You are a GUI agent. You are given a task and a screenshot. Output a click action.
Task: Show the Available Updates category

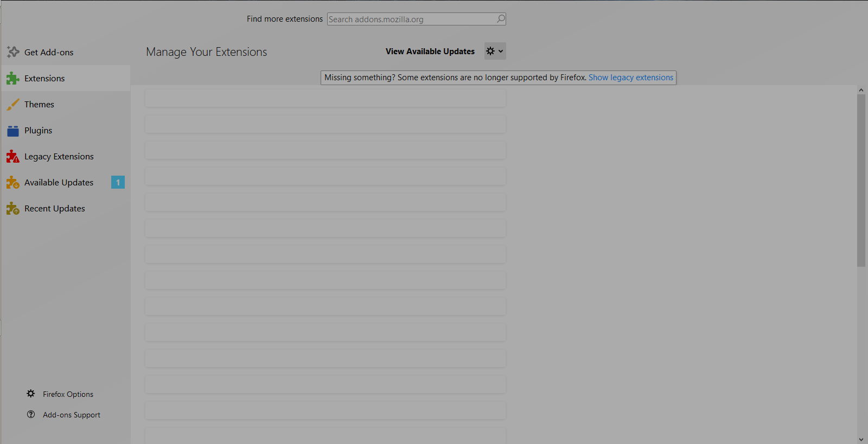[x=65, y=182]
